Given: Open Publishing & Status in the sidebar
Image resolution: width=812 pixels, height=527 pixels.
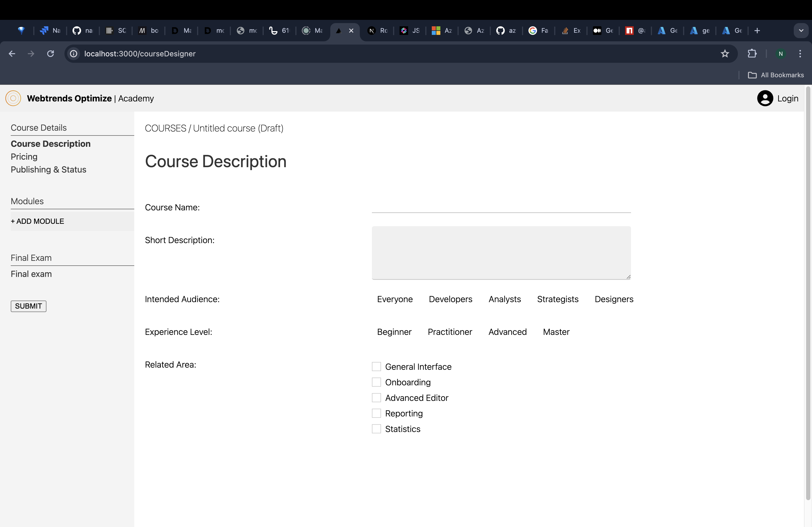Looking at the screenshot, I should [x=48, y=170].
